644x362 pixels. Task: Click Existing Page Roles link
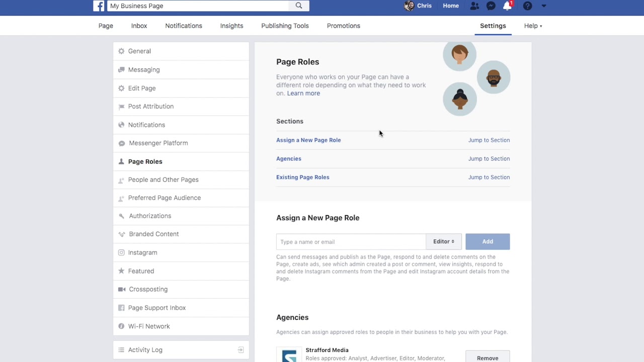303,177
